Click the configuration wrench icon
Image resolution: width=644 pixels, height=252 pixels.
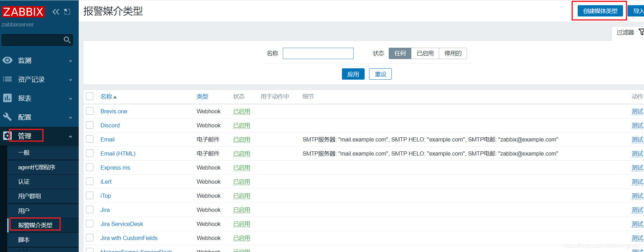7,117
